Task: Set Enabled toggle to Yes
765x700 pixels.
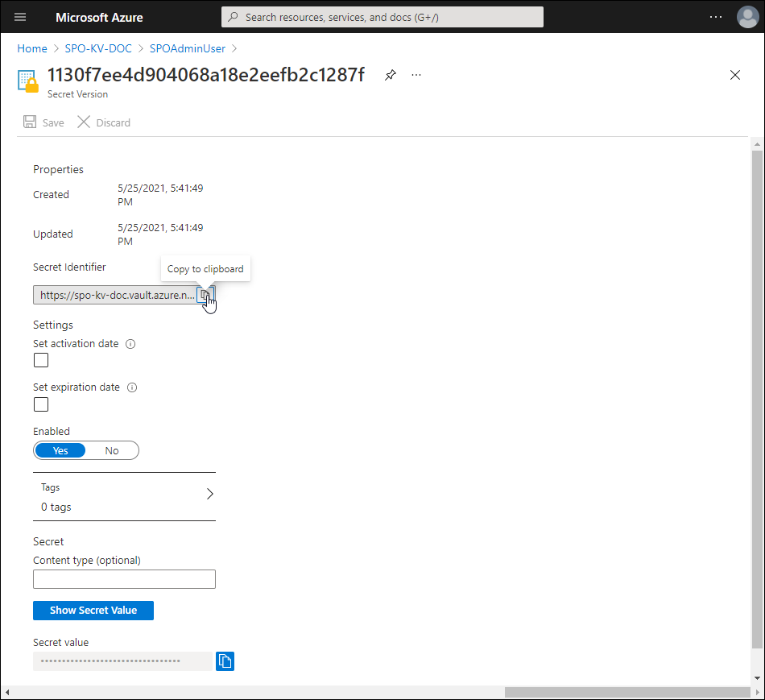Action: click(60, 450)
